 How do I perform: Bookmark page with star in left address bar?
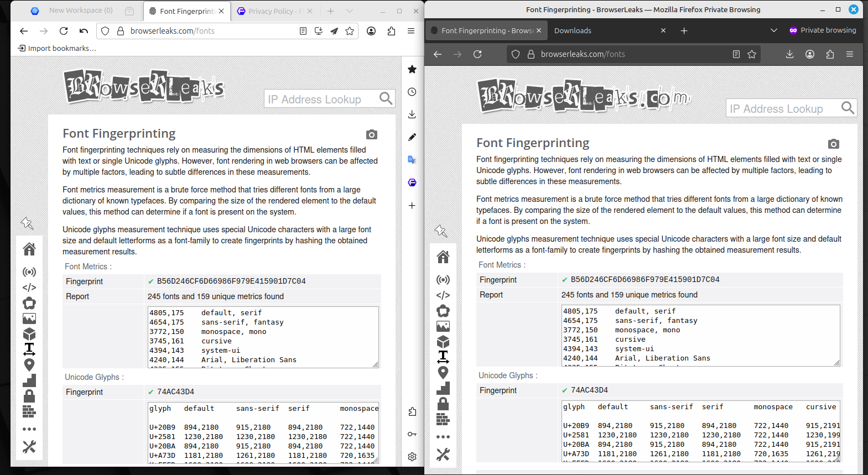point(350,31)
